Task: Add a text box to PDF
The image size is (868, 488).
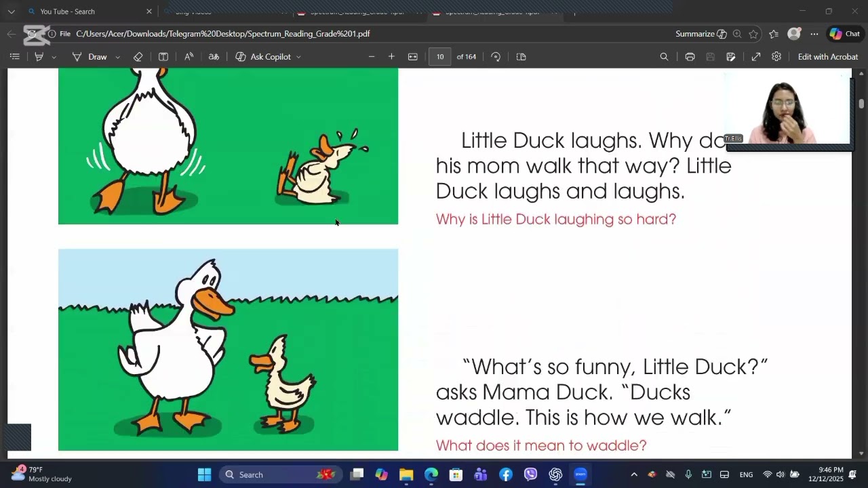Action: pos(163,57)
